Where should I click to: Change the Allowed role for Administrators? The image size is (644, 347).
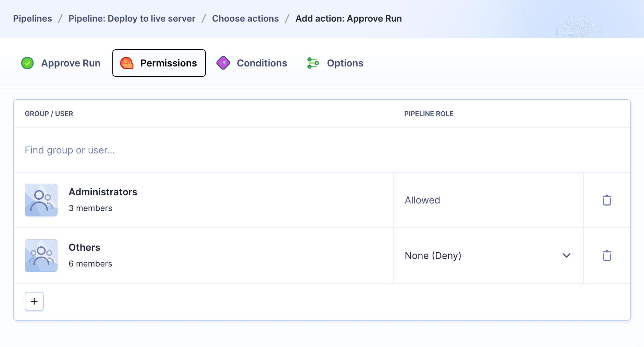click(x=422, y=200)
